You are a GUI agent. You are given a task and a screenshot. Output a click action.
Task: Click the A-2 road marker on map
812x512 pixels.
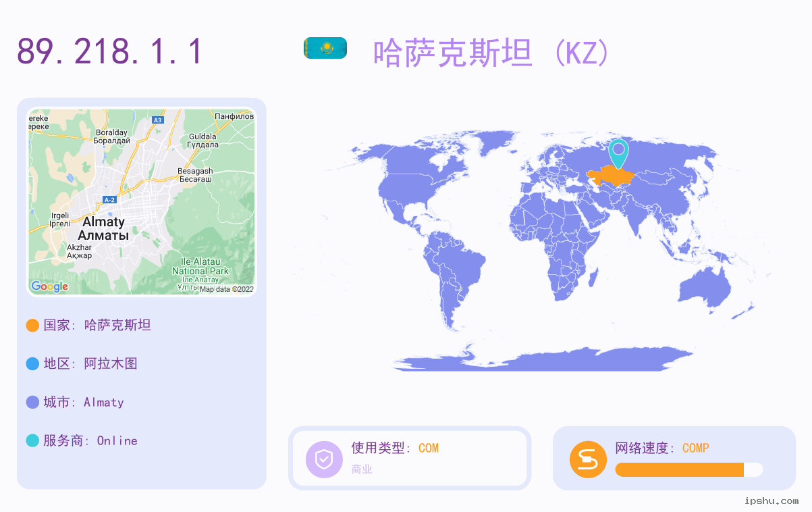click(109, 200)
